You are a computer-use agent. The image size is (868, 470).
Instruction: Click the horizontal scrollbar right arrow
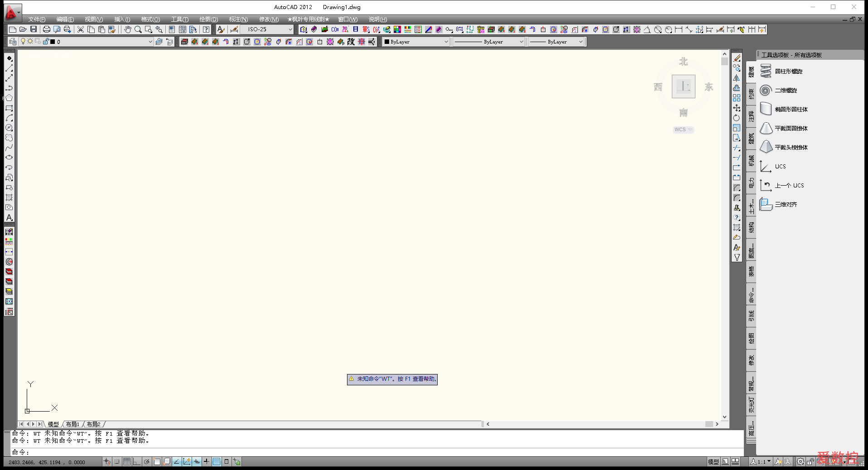click(717, 424)
